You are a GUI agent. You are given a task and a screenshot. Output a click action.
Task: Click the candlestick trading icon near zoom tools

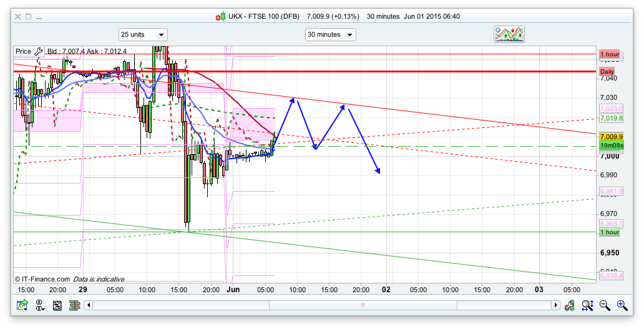(x=569, y=305)
